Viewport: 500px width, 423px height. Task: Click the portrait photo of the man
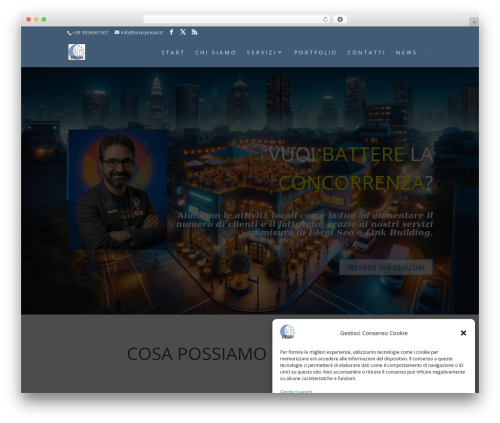coord(118,189)
